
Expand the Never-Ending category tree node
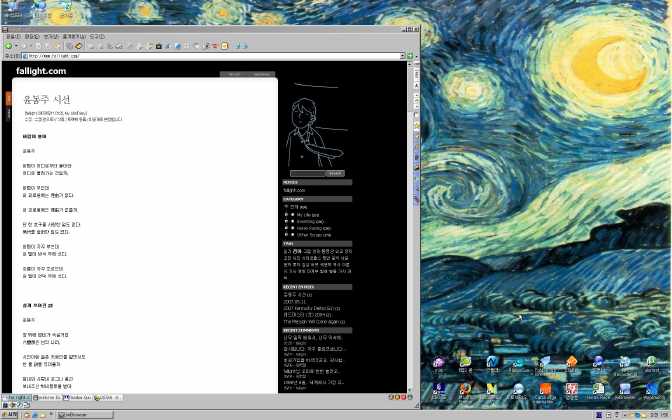pos(286,228)
